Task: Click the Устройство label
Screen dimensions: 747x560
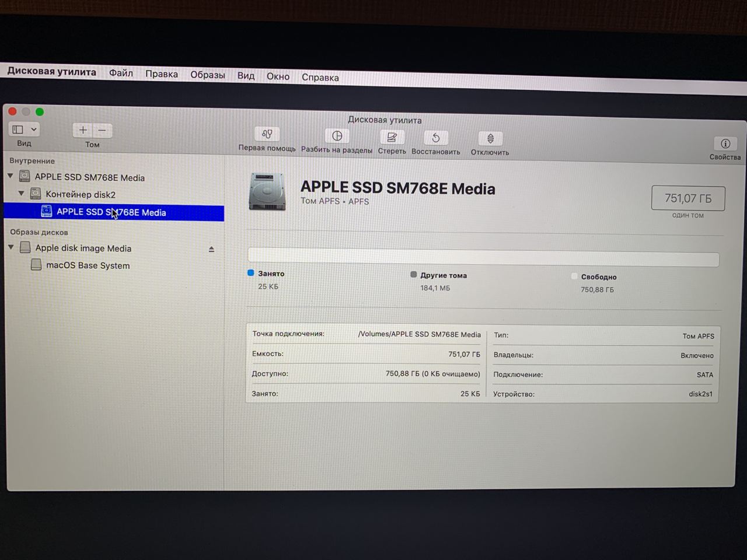Action: (x=514, y=394)
